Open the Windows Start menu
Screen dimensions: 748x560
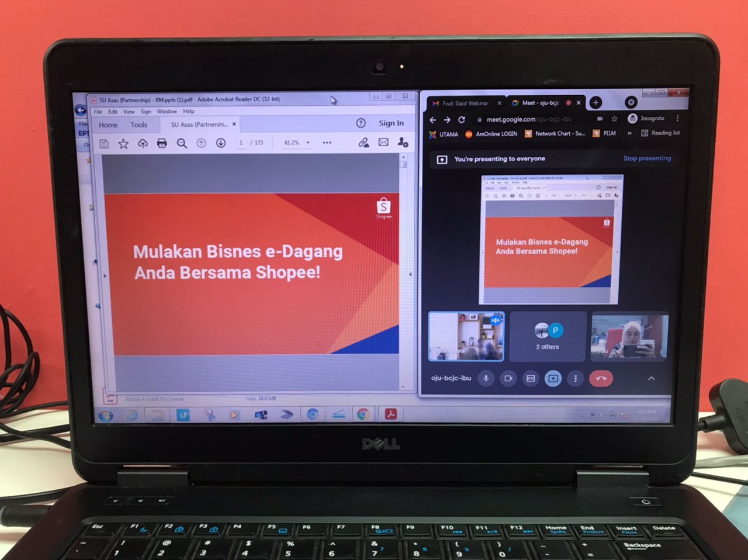106,415
